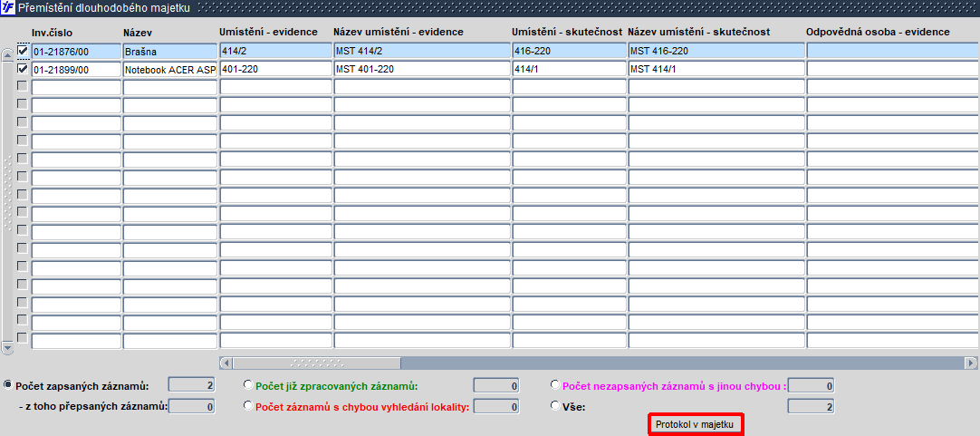Click the 'Notebook ACER ASP' name cell
Image resolution: width=980 pixels, height=436 pixels.
(169, 70)
